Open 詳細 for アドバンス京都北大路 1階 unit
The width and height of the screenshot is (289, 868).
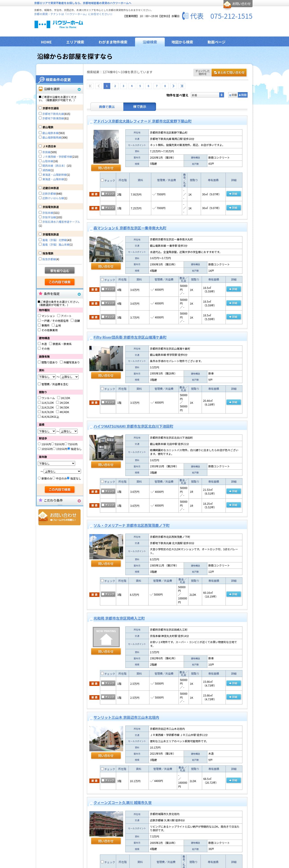(x=233, y=208)
